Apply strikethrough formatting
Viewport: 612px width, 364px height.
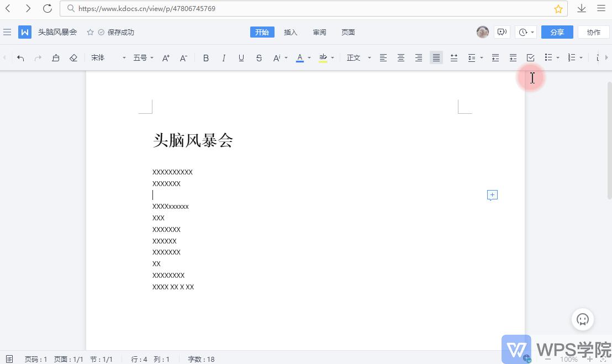pos(259,57)
